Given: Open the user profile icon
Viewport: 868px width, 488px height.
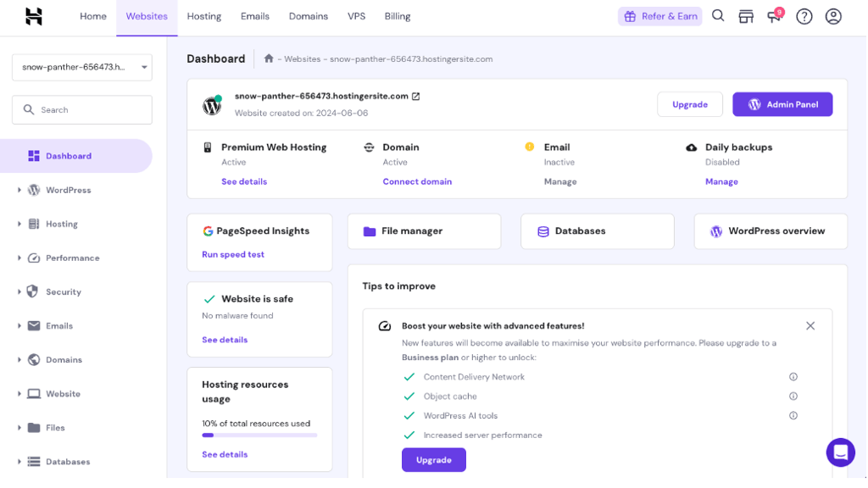Looking at the screenshot, I should point(833,17).
